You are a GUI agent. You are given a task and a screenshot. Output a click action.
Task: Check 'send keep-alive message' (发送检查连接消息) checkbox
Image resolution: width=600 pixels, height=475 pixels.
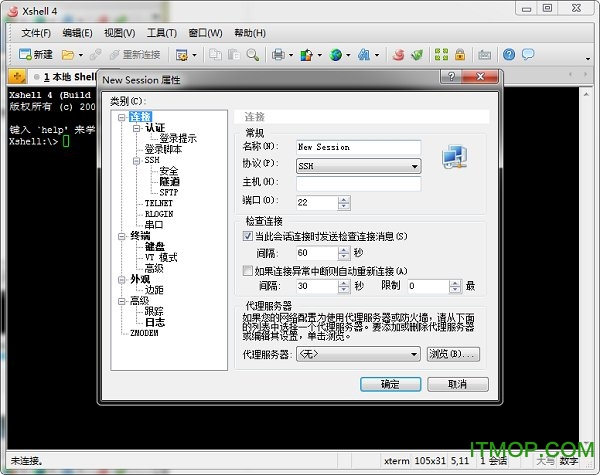[248, 236]
